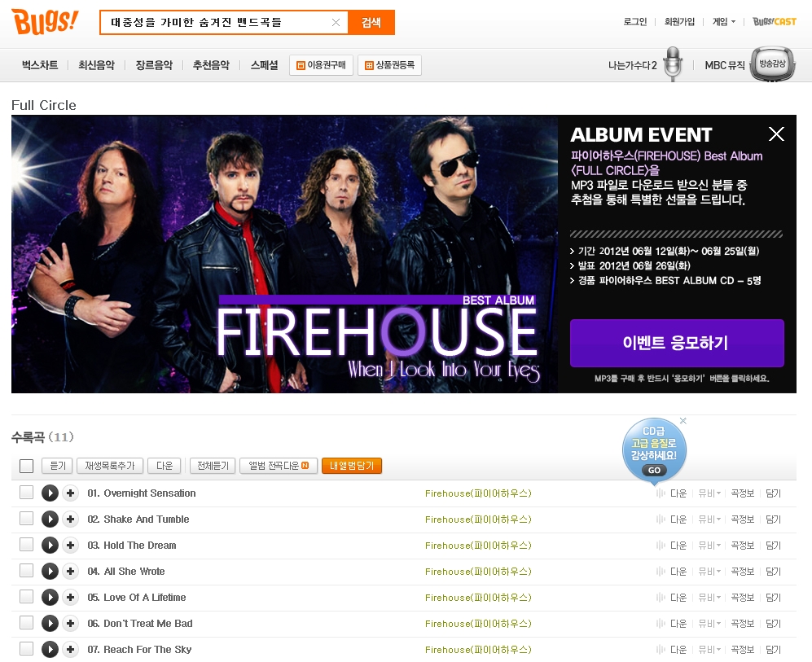The image size is (812, 662).
Task: Click plus icon beside Love Of A Lifetime
Action: pyautogui.click(x=70, y=598)
